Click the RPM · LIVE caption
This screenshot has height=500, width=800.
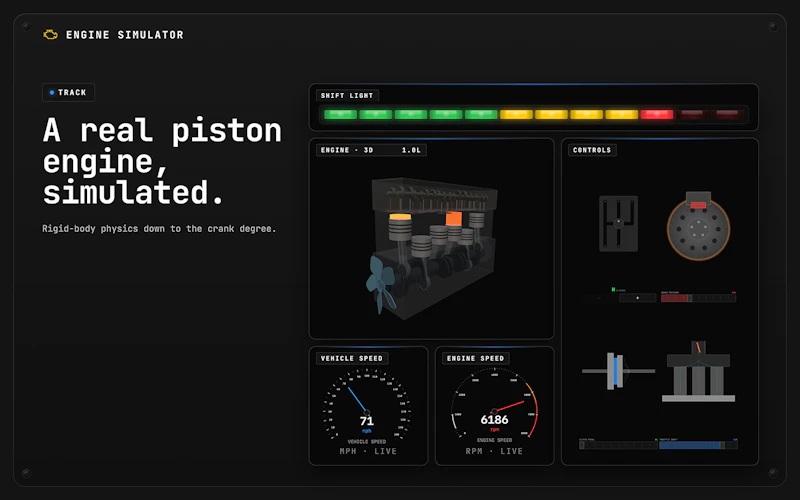click(494, 451)
